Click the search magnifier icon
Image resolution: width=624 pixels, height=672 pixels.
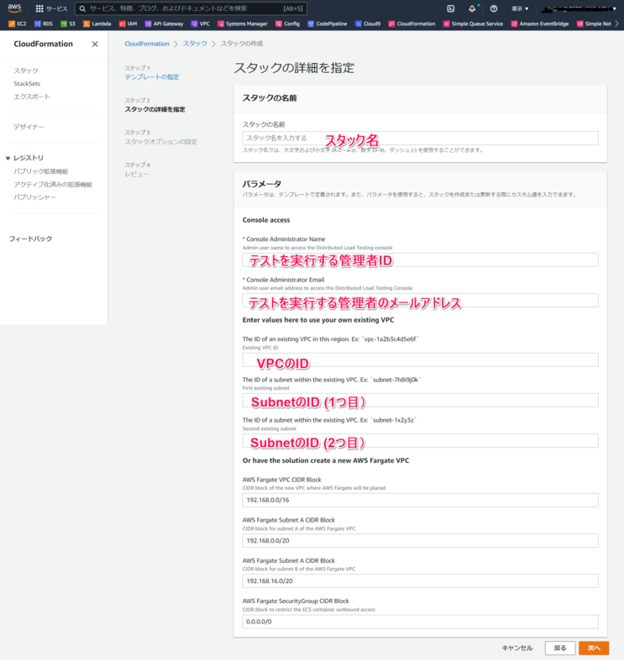point(82,8)
